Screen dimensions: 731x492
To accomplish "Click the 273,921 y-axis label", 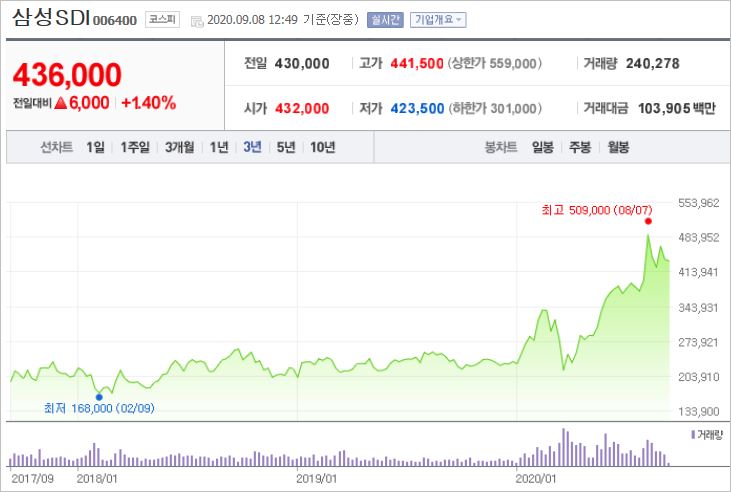I will click(698, 342).
